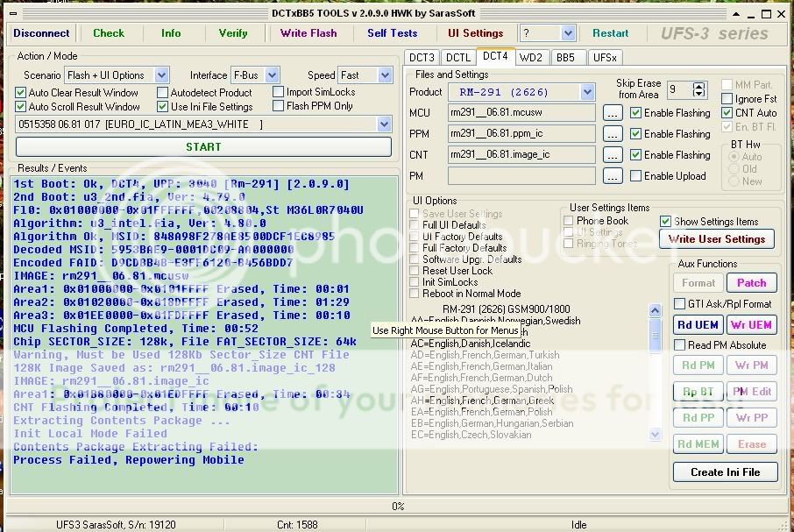The height and width of the screenshot is (532, 794).
Task: Expand the Product RM-291 dropdown
Action: (587, 92)
